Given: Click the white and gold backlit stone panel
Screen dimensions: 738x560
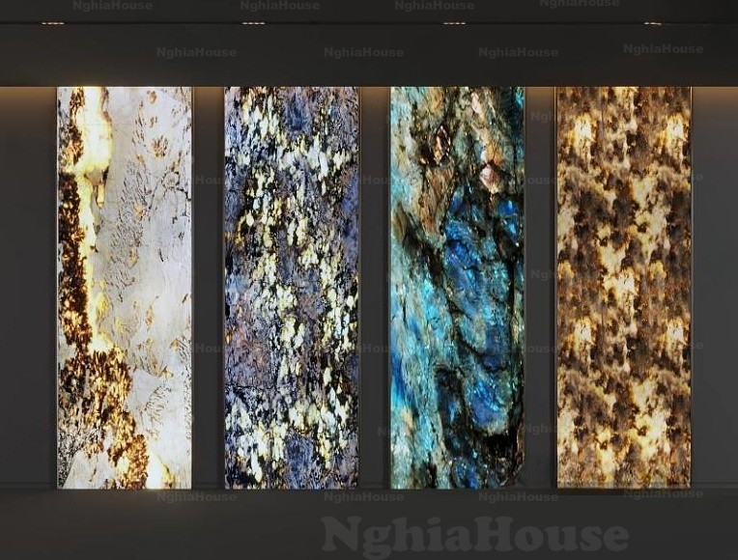Looking at the screenshot, I should coord(125,288).
